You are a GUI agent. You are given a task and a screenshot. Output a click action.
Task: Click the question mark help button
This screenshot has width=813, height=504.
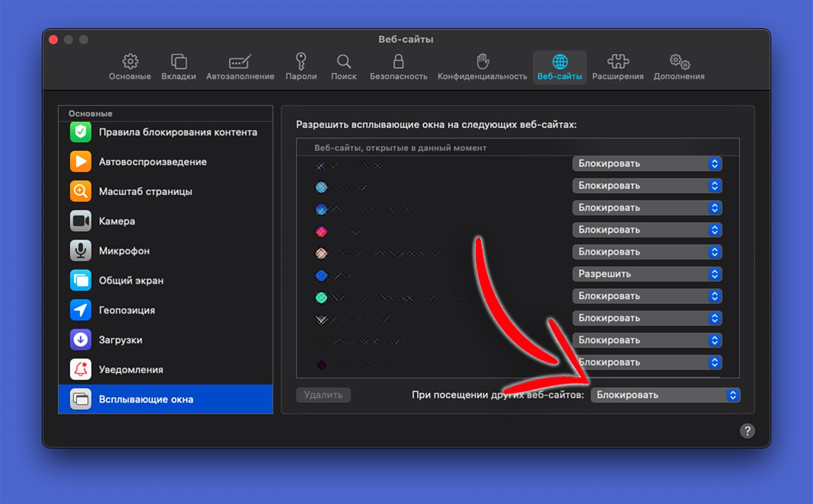click(747, 431)
